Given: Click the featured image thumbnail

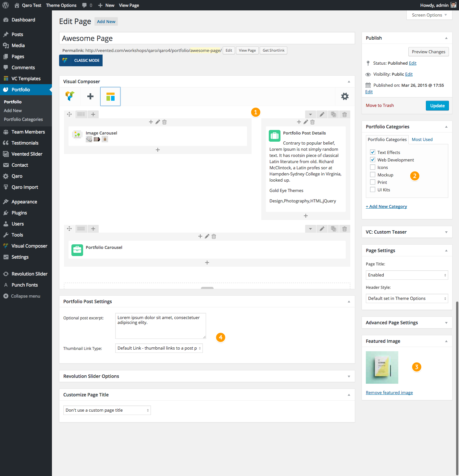Looking at the screenshot, I should coord(382,367).
